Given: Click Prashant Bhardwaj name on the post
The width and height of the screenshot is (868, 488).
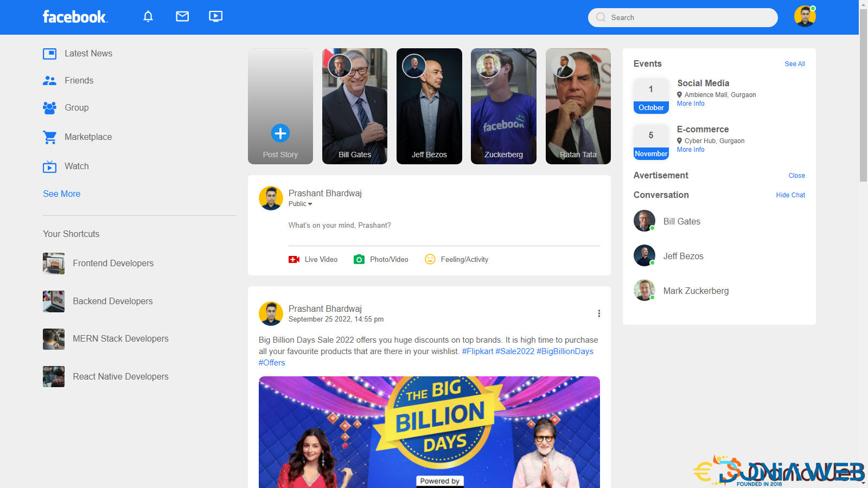Looking at the screenshot, I should [325, 309].
